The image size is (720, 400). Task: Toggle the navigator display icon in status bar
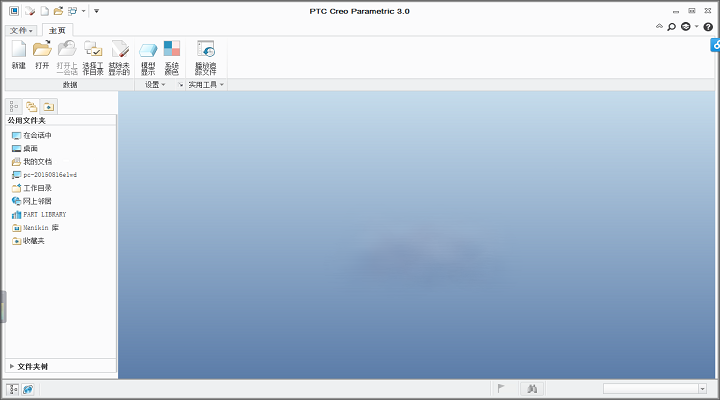tap(13, 389)
